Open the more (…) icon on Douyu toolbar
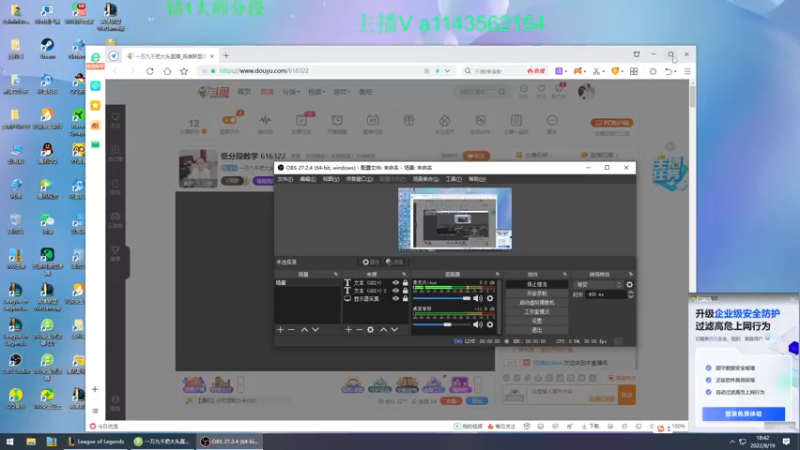The width and height of the screenshot is (800, 450). point(552,121)
